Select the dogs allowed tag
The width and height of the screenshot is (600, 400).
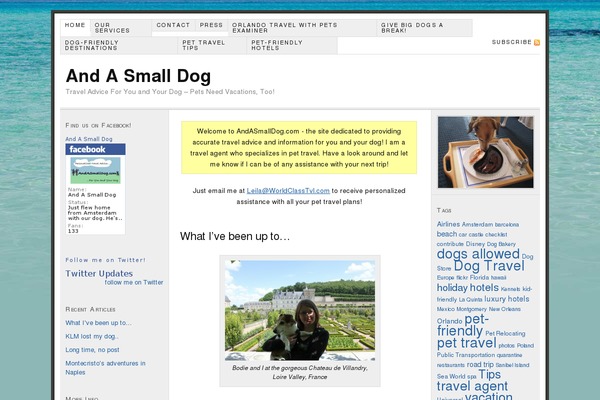point(478,254)
